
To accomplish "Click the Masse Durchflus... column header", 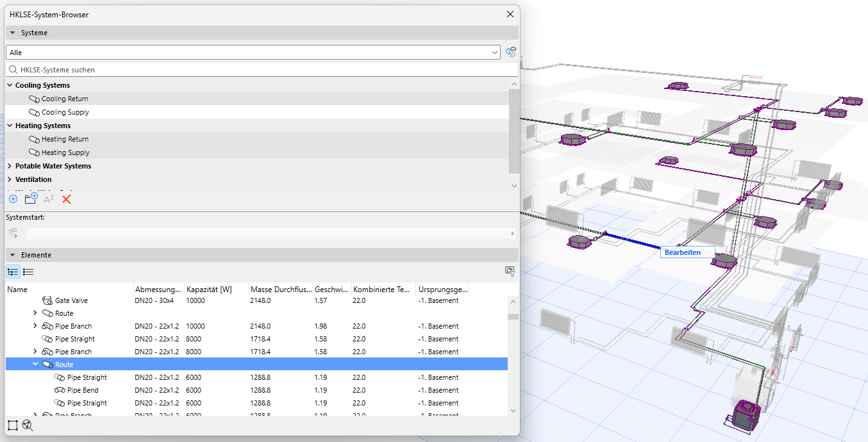I will [x=281, y=289].
